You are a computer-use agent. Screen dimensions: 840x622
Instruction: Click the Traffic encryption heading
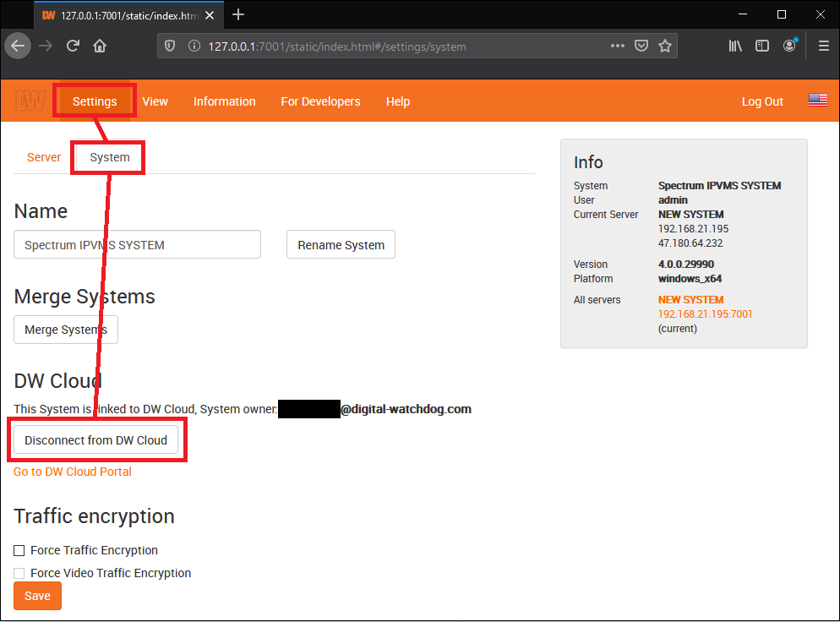click(95, 516)
